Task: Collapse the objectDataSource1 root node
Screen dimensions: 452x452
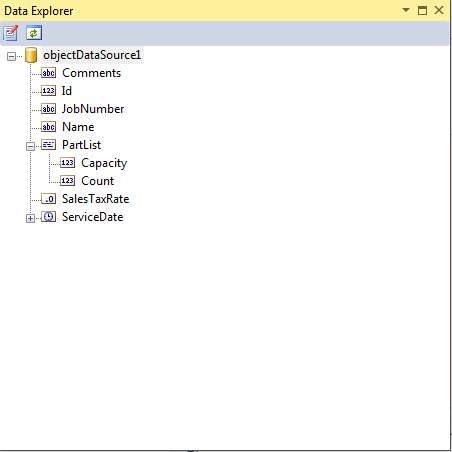Action: 11,56
